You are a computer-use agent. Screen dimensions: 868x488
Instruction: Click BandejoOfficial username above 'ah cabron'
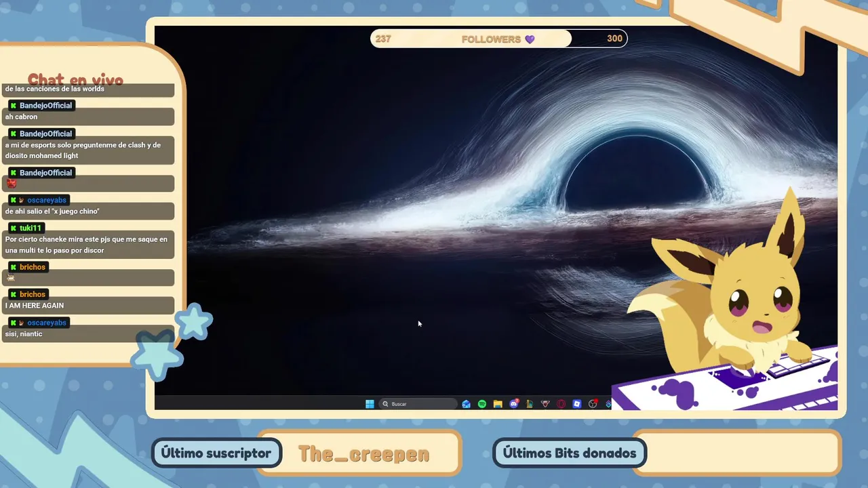45,106
